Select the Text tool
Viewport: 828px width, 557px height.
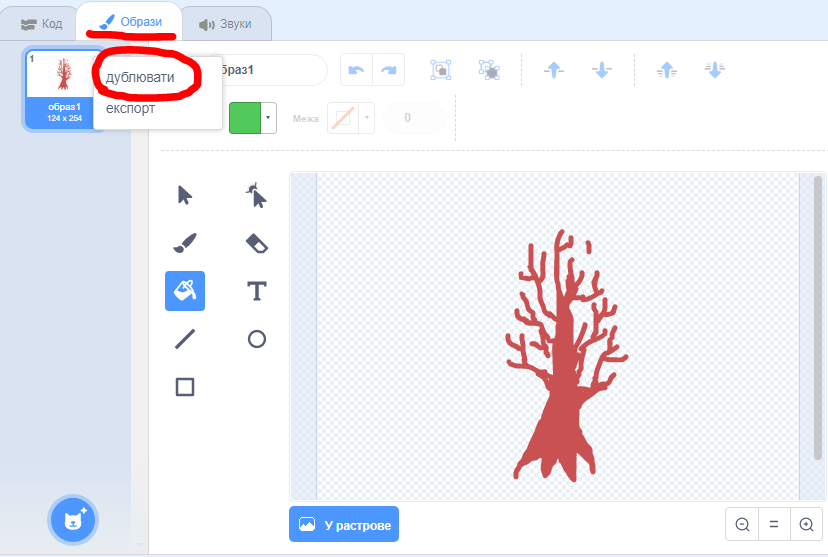(x=257, y=291)
